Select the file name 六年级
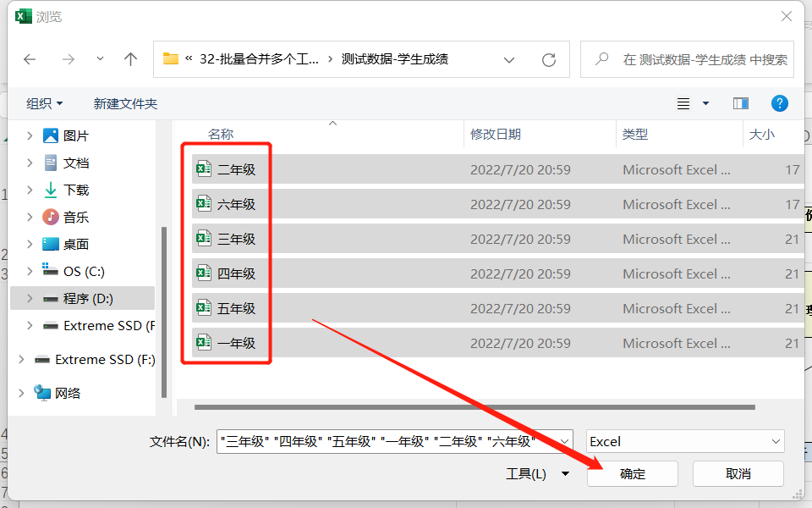This screenshot has height=508, width=812. pyautogui.click(x=236, y=204)
